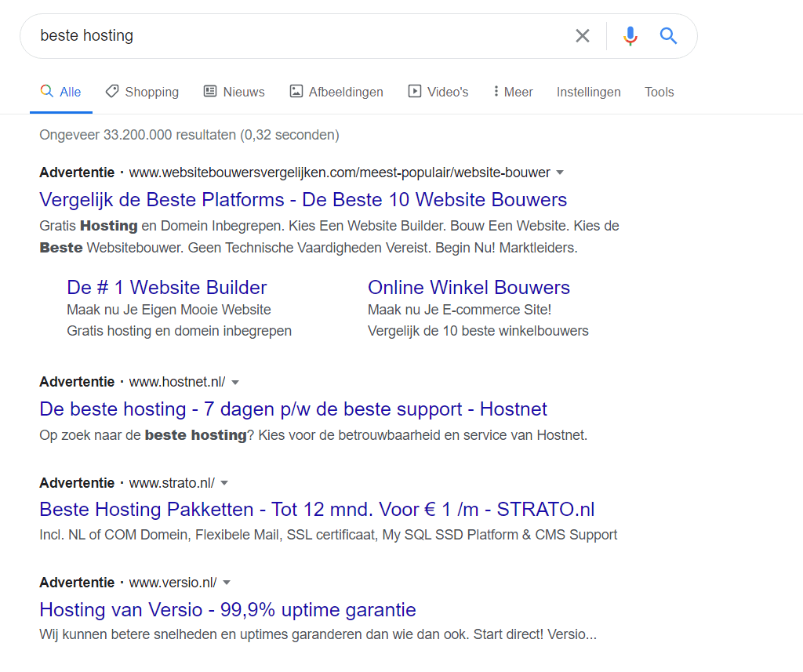Click 'Vergelijk de 10 beste winkelbouwers' text
803x672 pixels.
pyautogui.click(x=478, y=331)
